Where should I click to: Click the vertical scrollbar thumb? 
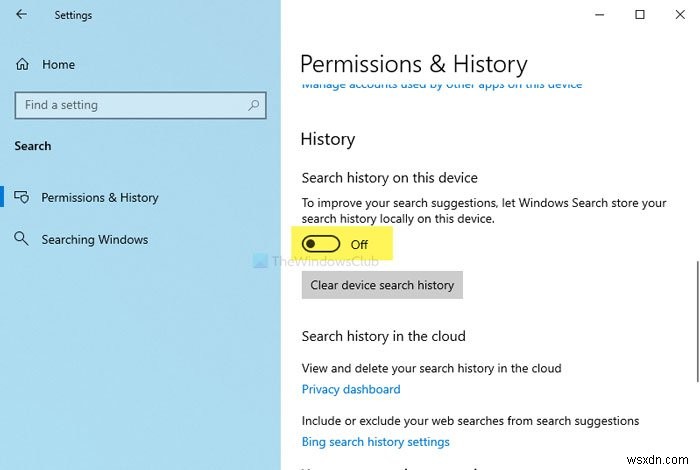pyautogui.click(x=697, y=321)
